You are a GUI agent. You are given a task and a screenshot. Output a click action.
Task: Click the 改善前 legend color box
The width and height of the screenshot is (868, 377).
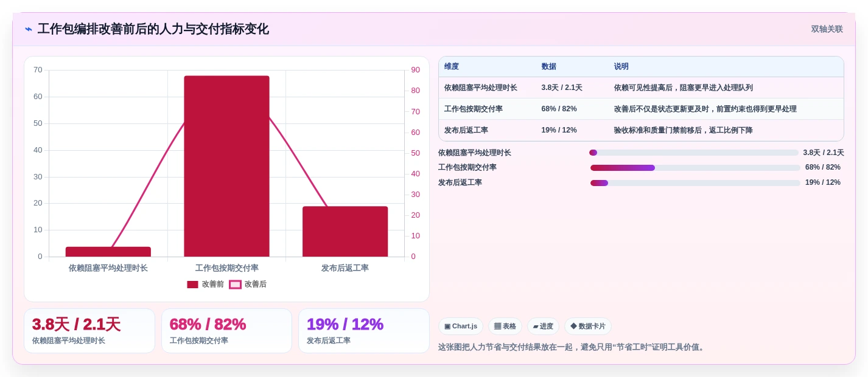[192, 285]
